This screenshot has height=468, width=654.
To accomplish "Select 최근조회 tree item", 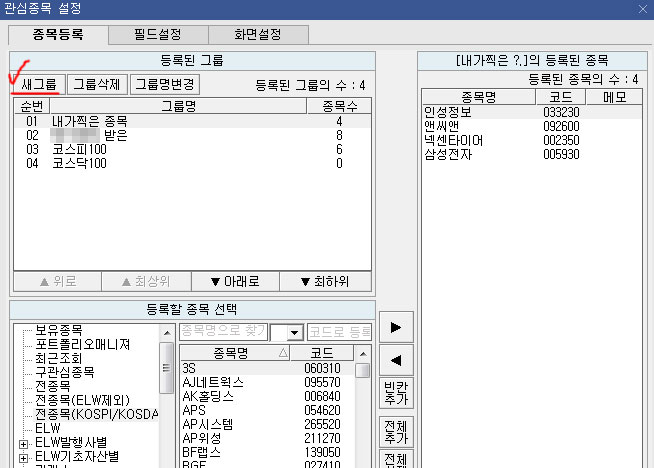I will pyautogui.click(x=58, y=358).
